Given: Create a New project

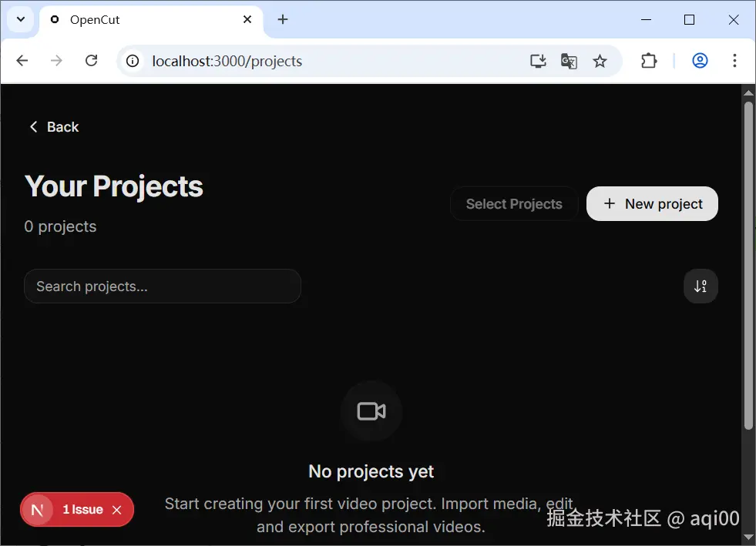Looking at the screenshot, I should pos(651,203).
